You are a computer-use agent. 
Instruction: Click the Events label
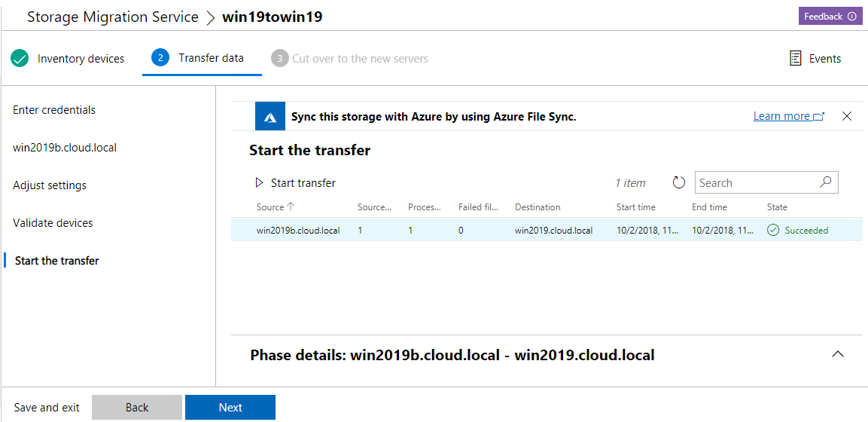pyautogui.click(x=825, y=59)
